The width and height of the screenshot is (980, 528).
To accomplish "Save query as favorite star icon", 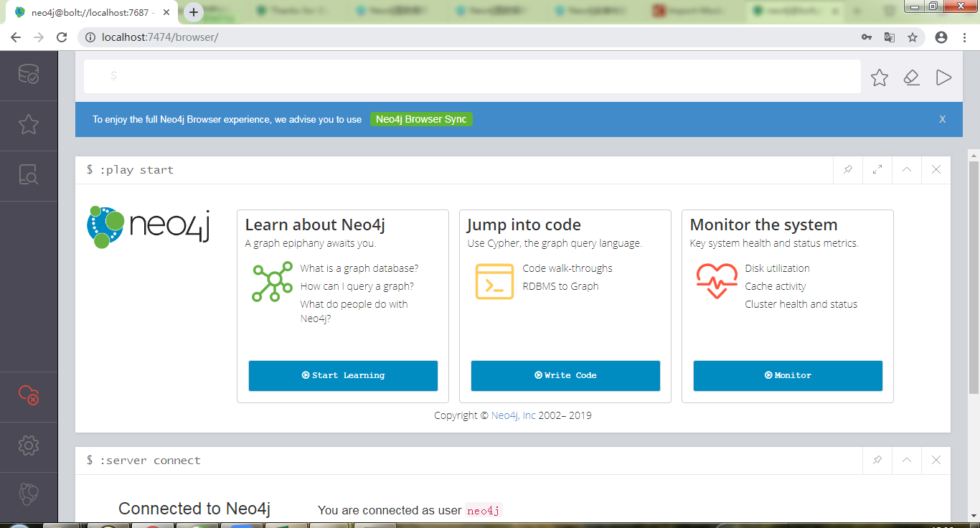I will [880, 77].
